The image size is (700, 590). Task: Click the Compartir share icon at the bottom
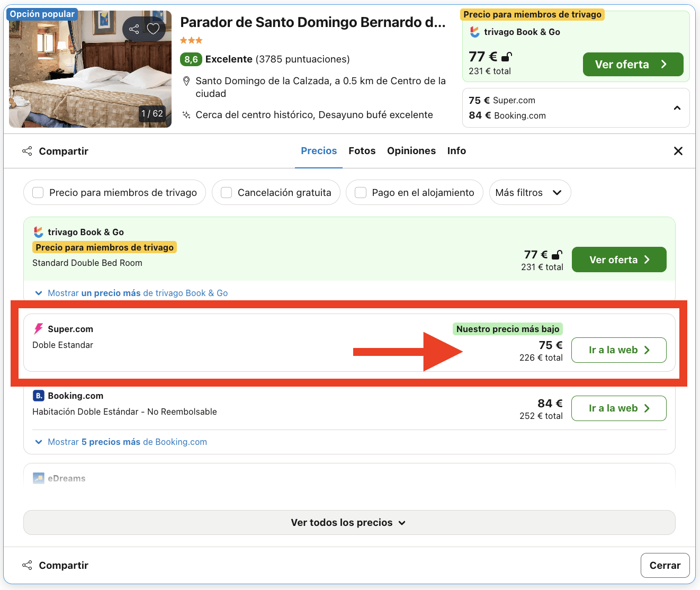(27, 565)
